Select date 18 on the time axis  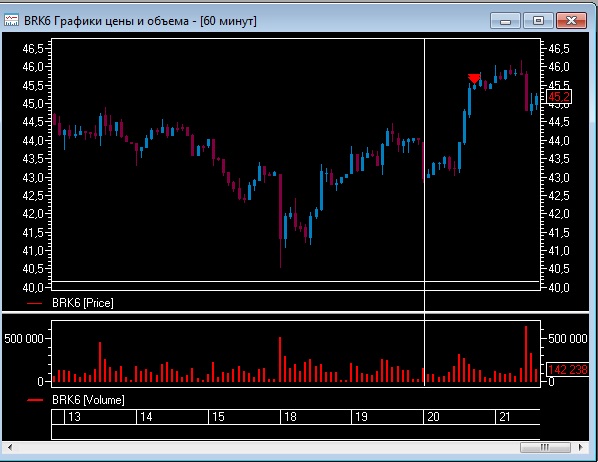point(290,417)
